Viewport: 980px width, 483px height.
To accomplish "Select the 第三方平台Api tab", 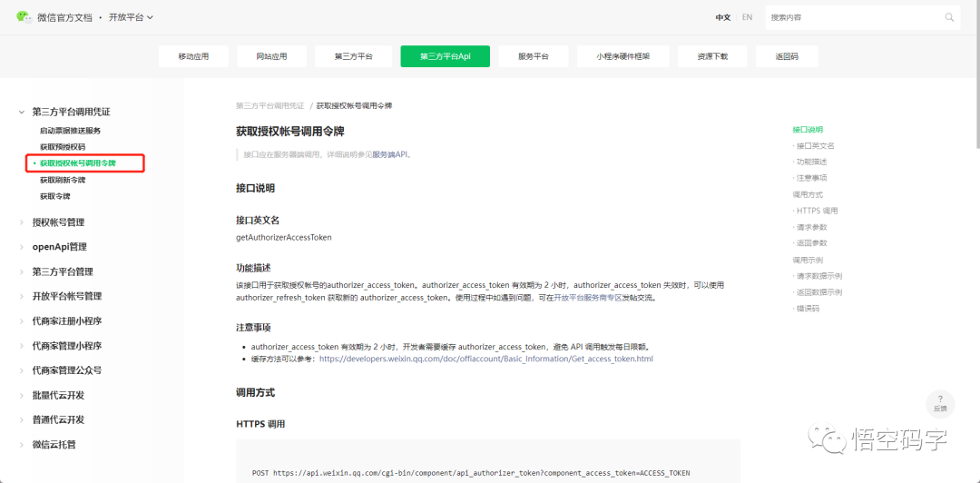I will pos(445,56).
